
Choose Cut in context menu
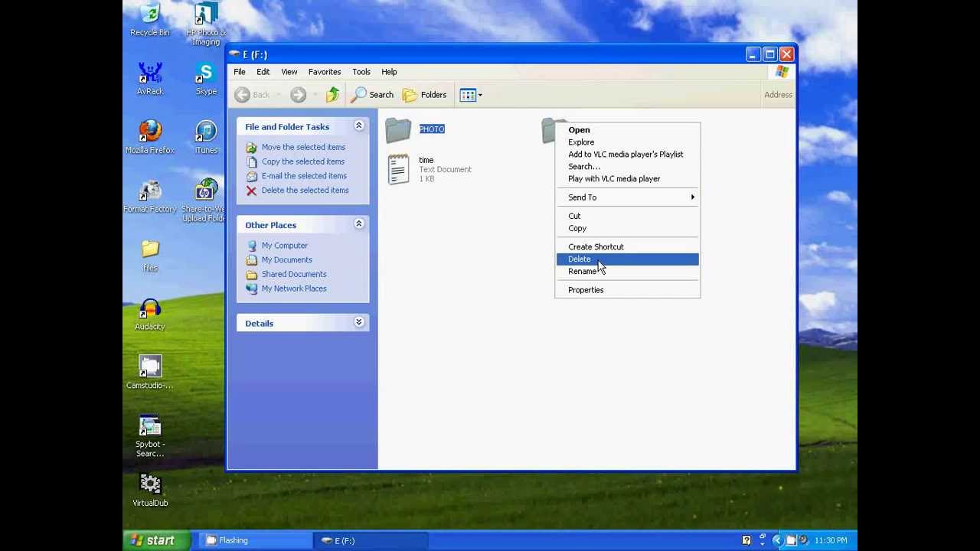pyautogui.click(x=627, y=216)
